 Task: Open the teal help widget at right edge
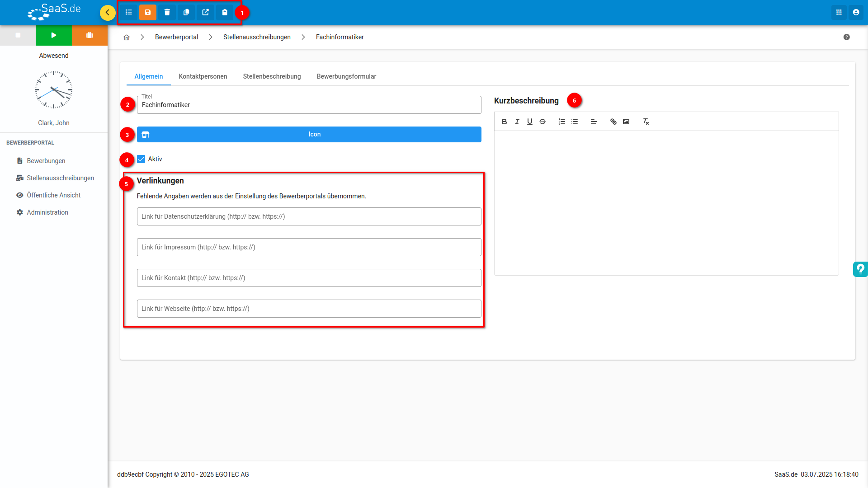point(860,269)
